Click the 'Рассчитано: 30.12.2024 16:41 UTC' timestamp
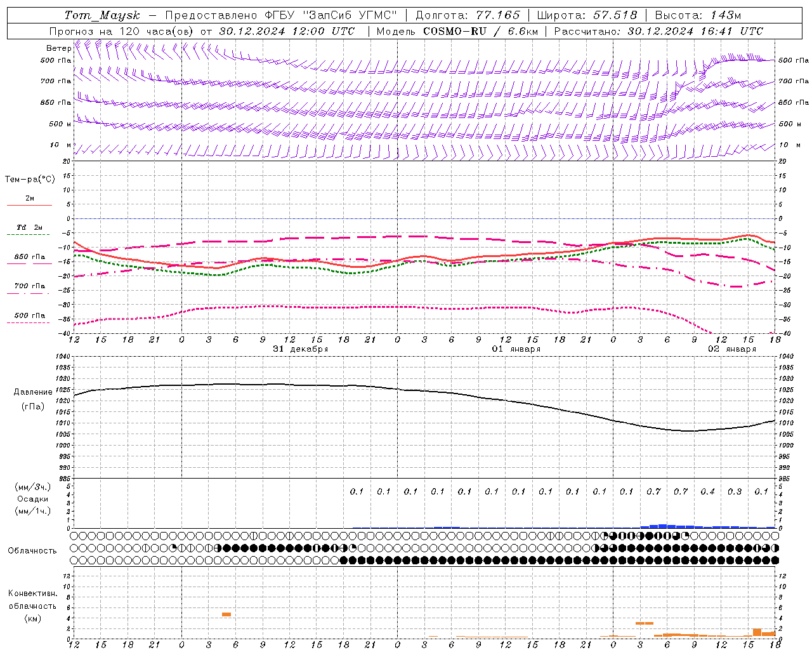 tap(658, 31)
